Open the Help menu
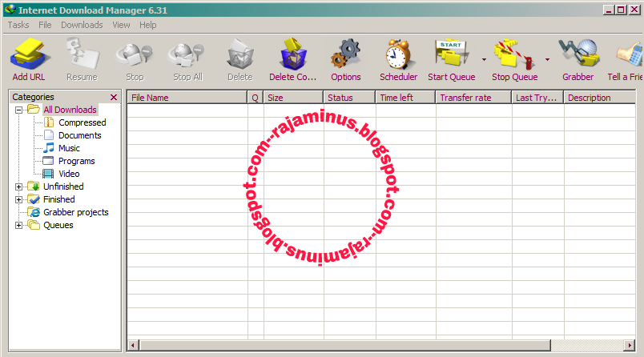Image resolution: width=644 pixels, height=357 pixels. click(148, 25)
